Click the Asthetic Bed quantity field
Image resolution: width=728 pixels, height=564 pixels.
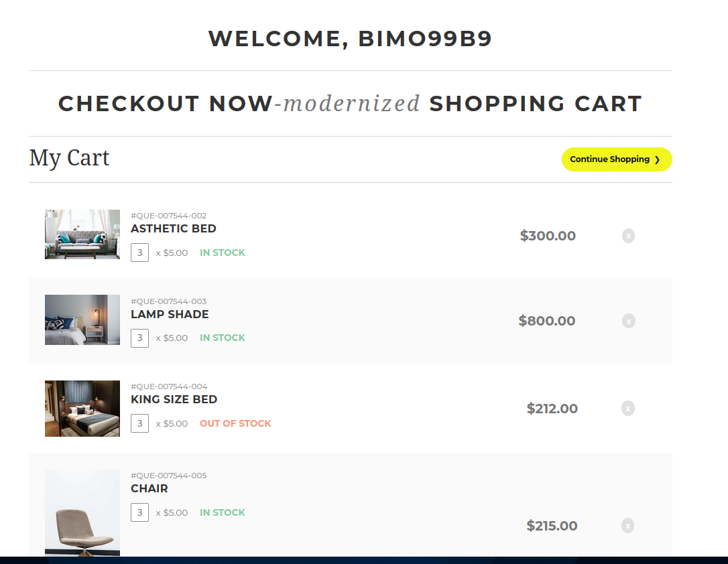click(139, 253)
